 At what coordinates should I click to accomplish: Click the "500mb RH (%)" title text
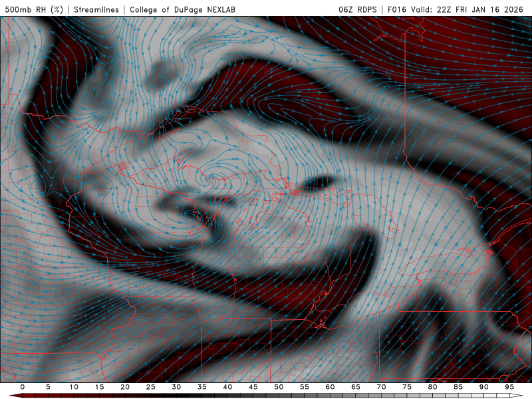click(x=35, y=9)
